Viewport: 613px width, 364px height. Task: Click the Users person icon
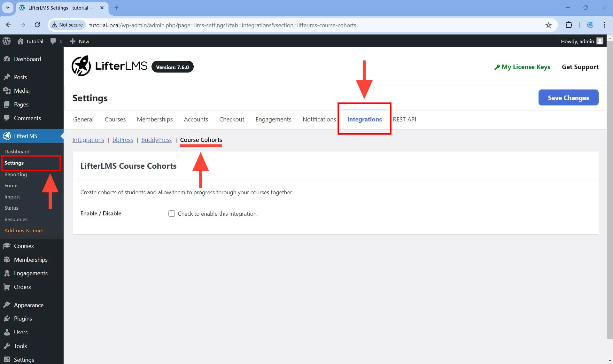pos(7,332)
